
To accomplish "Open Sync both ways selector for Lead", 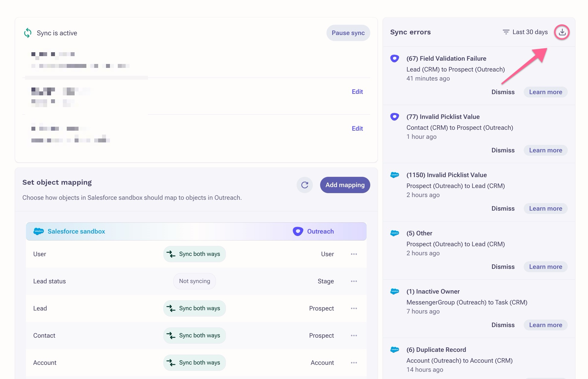I will [194, 308].
